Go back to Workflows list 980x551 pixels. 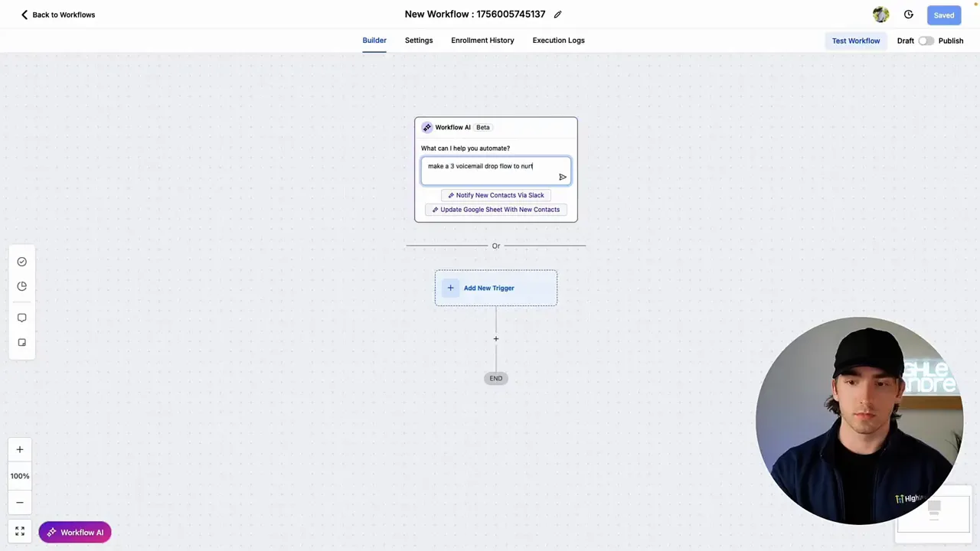click(x=58, y=15)
